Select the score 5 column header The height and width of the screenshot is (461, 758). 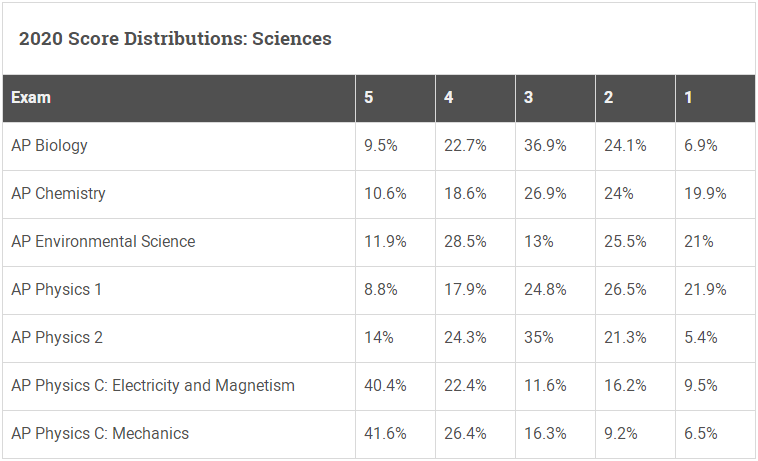369,98
